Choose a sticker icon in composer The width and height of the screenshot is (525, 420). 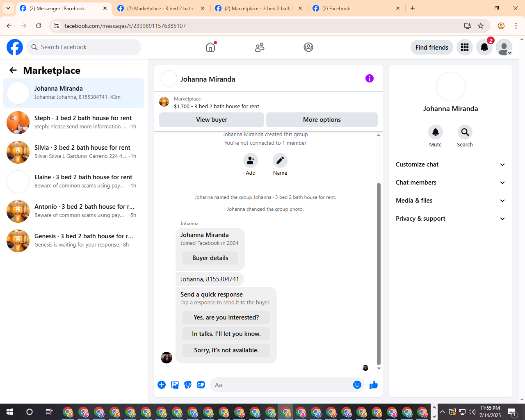[x=188, y=385]
